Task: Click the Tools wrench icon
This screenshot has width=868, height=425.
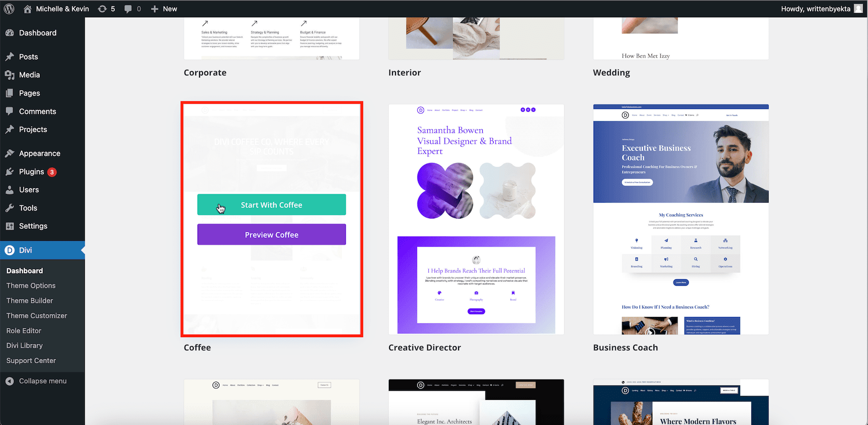Action: point(10,208)
